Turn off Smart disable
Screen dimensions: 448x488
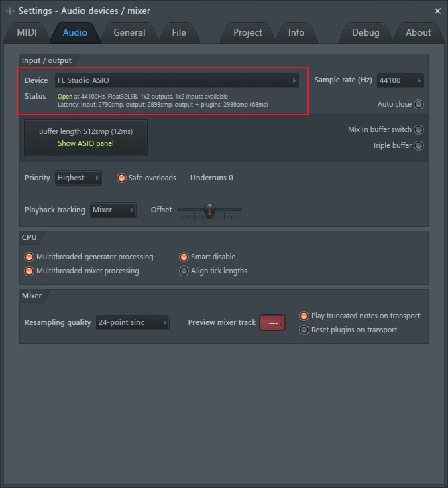pyautogui.click(x=184, y=257)
